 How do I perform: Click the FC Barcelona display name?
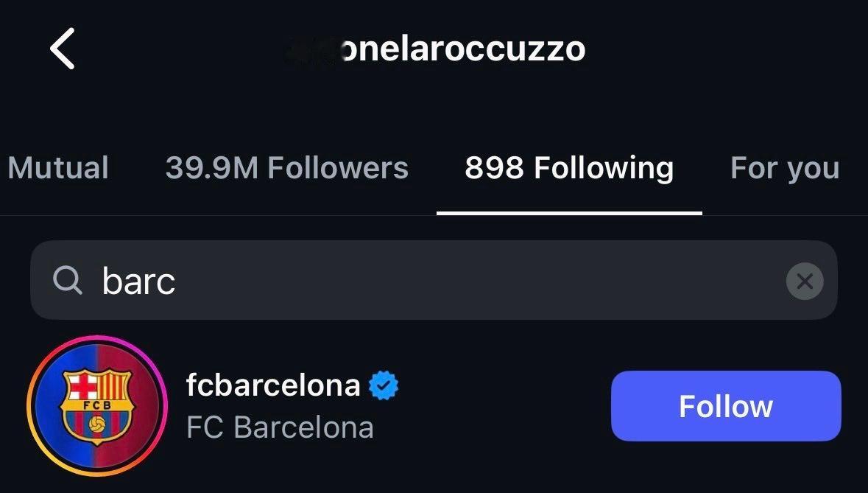click(x=280, y=427)
